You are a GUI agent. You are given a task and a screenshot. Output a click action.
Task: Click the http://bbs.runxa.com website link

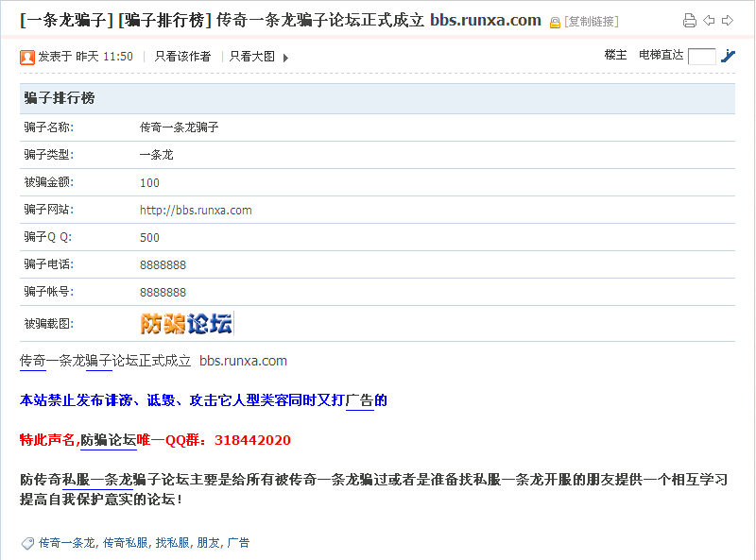(x=196, y=210)
